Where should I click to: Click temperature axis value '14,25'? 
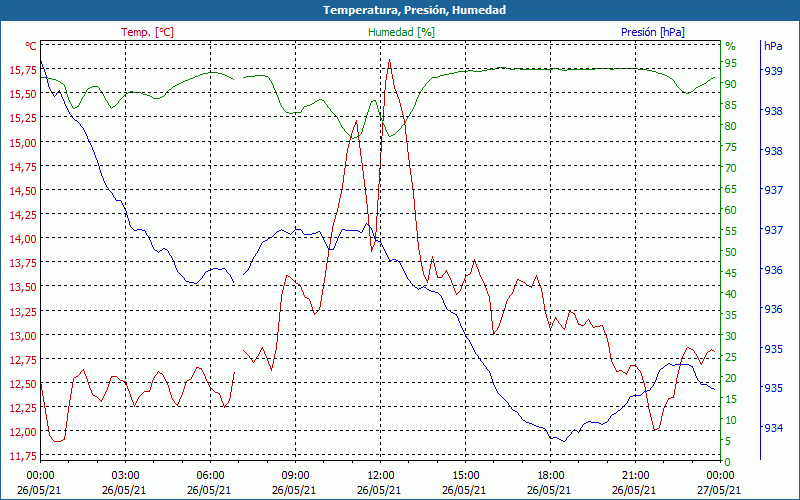[23, 215]
